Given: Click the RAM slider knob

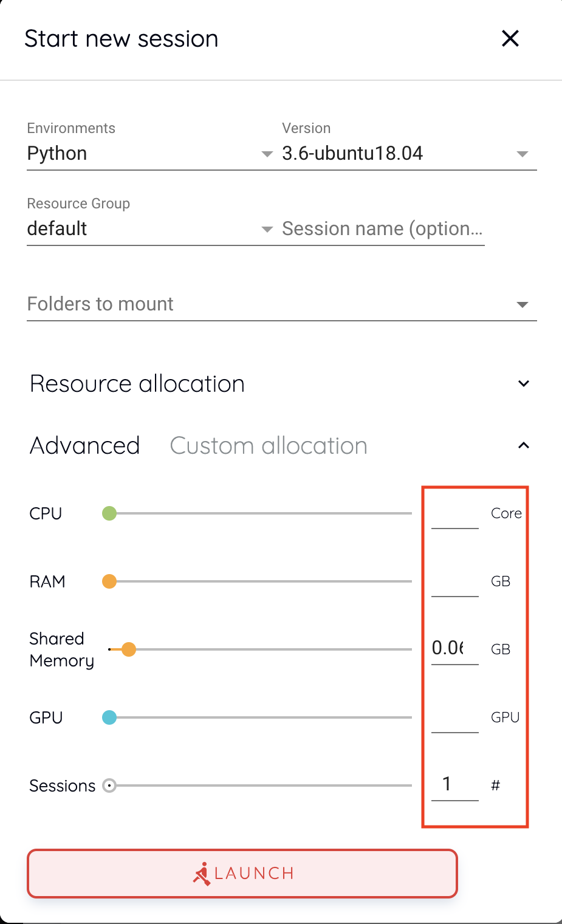Looking at the screenshot, I should click(109, 581).
